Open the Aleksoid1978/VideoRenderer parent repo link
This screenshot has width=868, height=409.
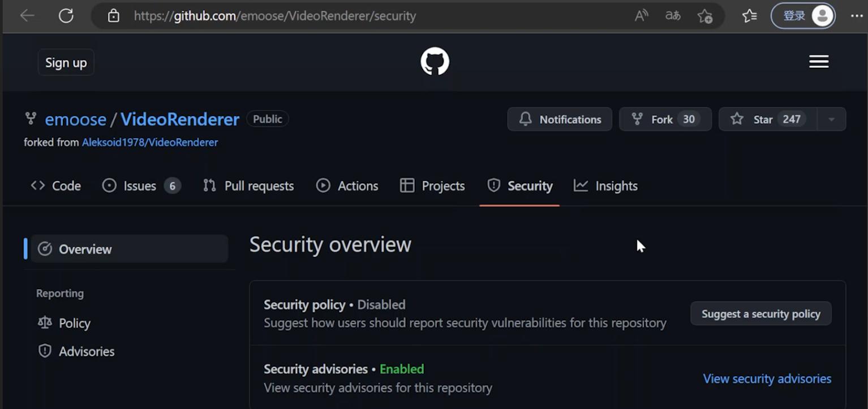[x=150, y=143]
